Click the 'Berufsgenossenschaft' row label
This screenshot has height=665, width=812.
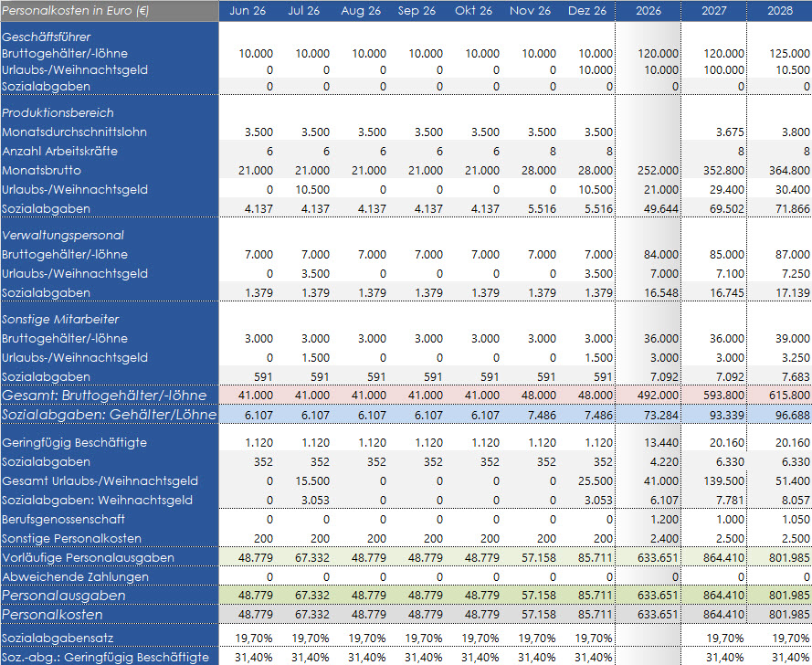click(x=63, y=520)
